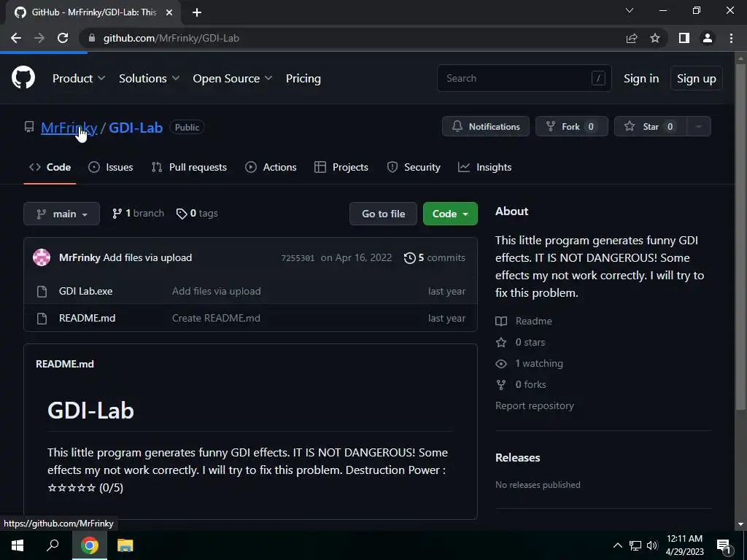Focus the GitHub search field
Screen dimensions: 747x560
tap(524, 78)
